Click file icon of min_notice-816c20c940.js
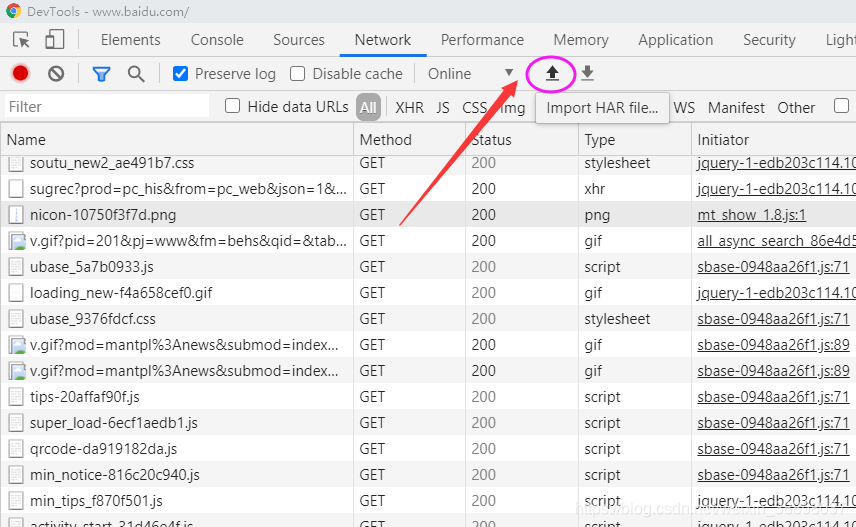Image resolution: width=856 pixels, height=527 pixels. click(16, 475)
